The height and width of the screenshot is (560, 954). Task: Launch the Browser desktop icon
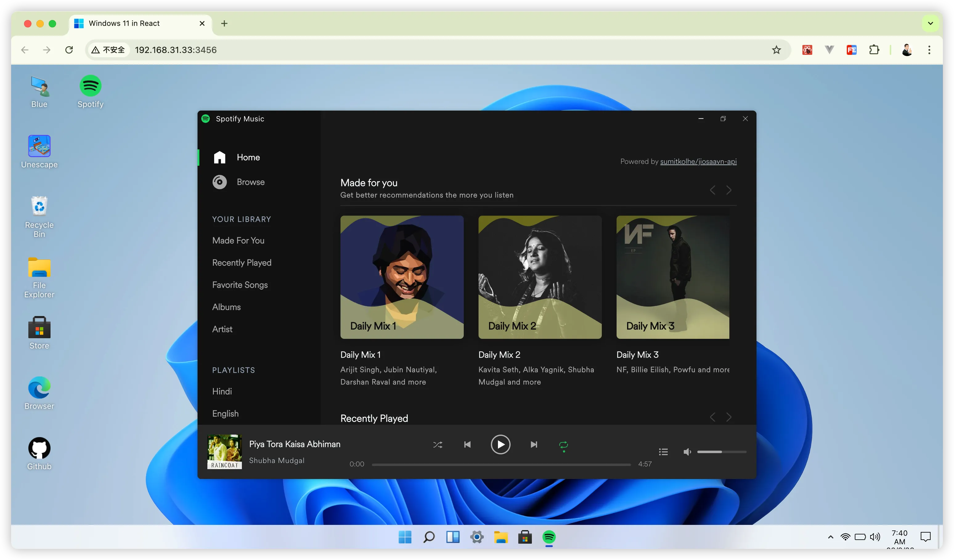click(x=39, y=393)
